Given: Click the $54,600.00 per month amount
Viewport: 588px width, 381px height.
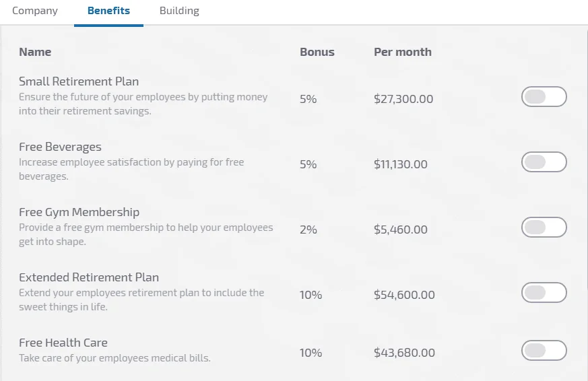Looking at the screenshot, I should pos(404,295).
